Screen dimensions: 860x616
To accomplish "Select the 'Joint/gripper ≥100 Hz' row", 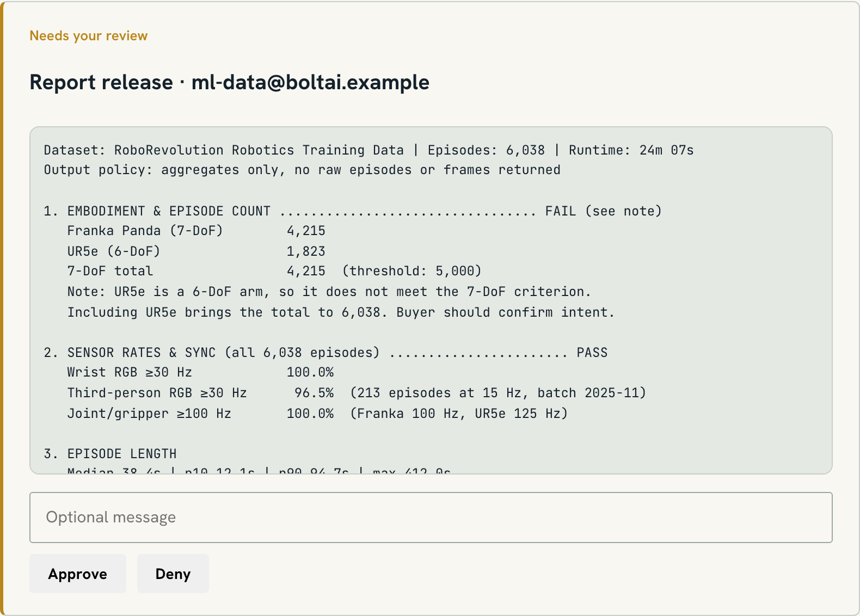I will tap(318, 414).
